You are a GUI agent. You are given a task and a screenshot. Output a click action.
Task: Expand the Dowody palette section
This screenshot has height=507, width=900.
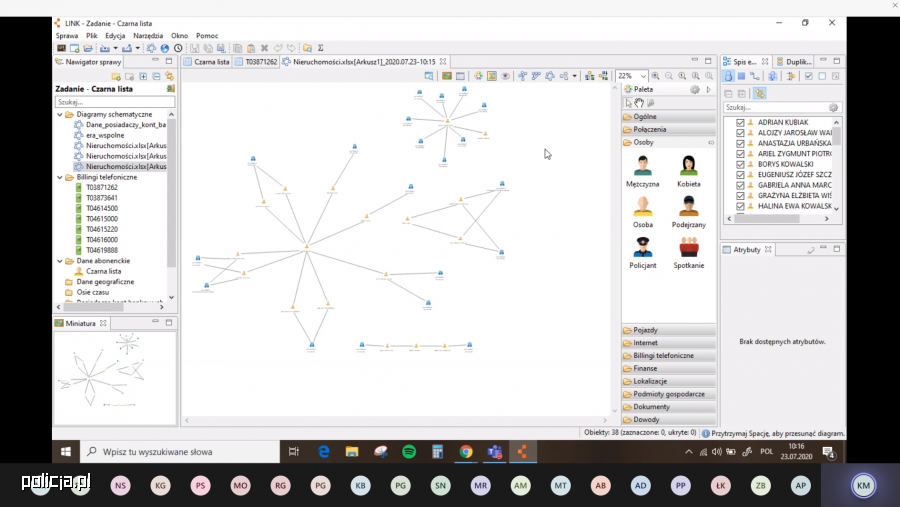coord(669,420)
